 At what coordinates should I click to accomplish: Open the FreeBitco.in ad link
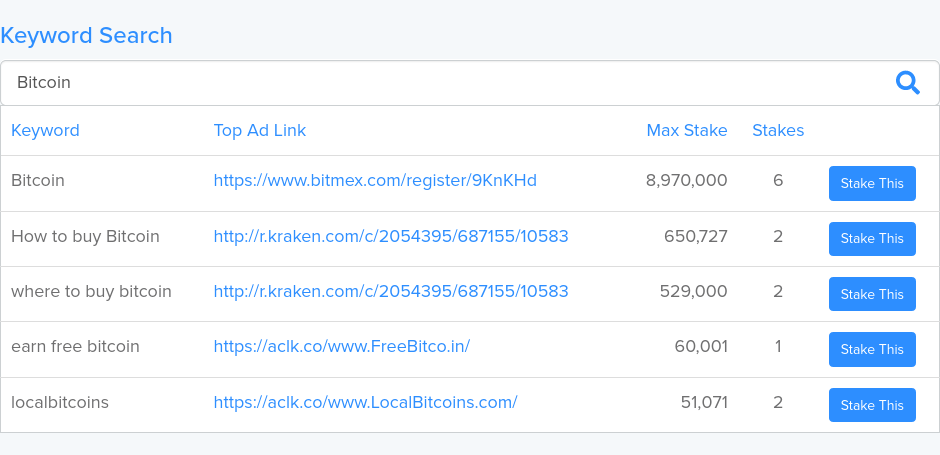[x=342, y=346]
